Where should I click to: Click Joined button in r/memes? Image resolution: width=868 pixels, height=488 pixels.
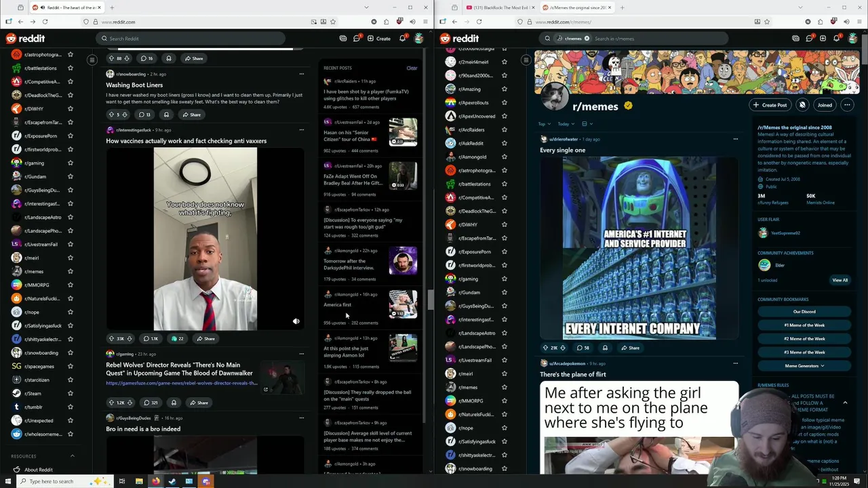pyautogui.click(x=825, y=105)
